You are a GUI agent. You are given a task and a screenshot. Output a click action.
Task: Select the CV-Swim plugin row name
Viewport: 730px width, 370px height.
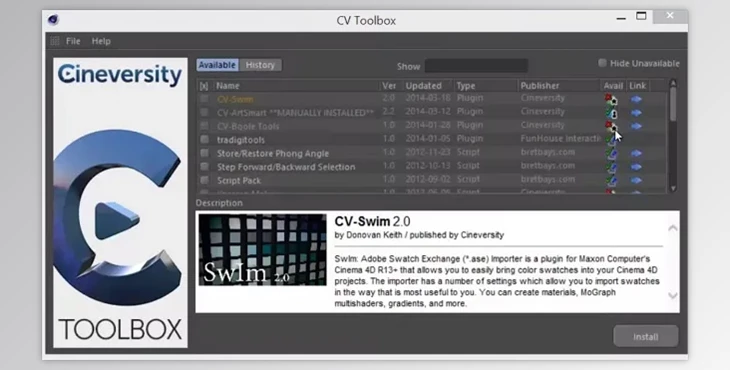(235, 99)
